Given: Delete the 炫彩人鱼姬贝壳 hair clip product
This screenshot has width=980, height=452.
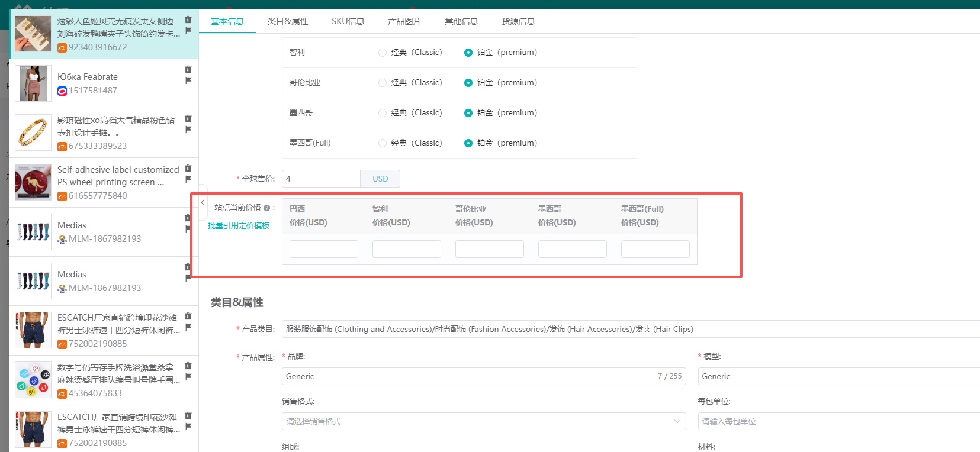Looking at the screenshot, I should (188, 20).
